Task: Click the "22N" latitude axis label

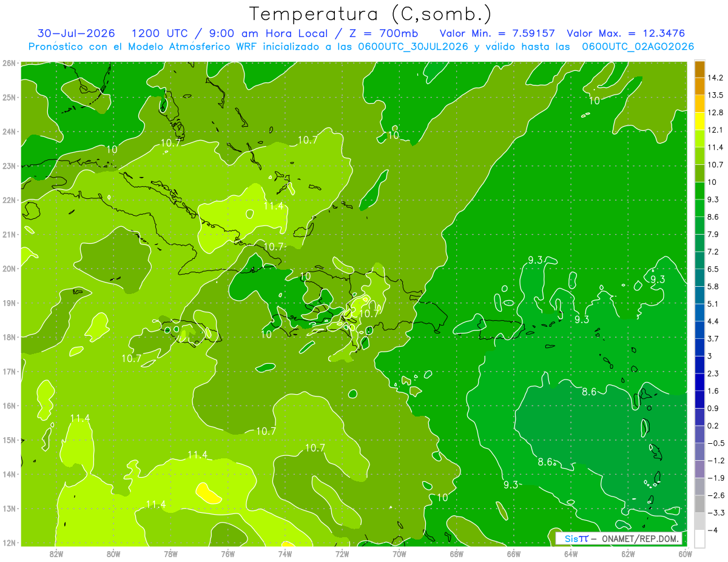Action: point(8,200)
